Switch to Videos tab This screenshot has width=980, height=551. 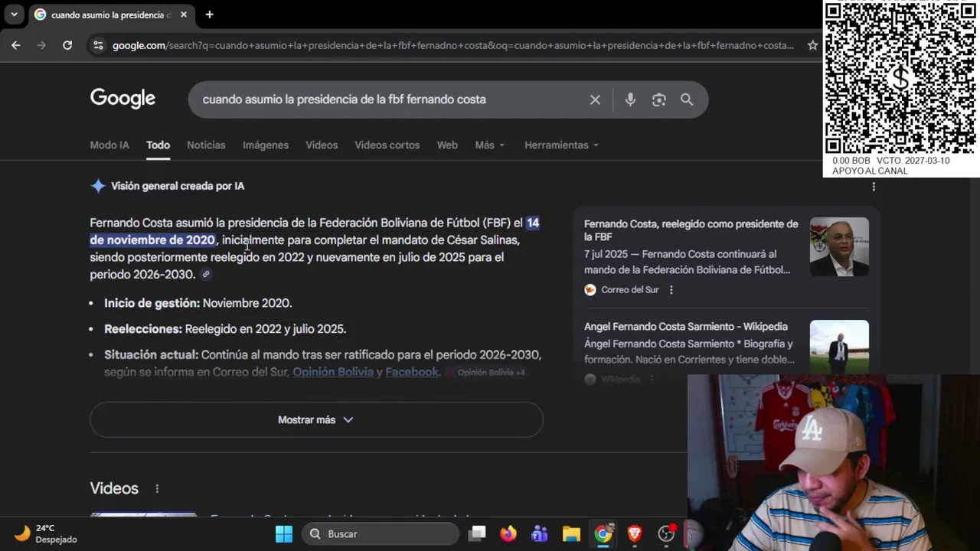(x=322, y=145)
